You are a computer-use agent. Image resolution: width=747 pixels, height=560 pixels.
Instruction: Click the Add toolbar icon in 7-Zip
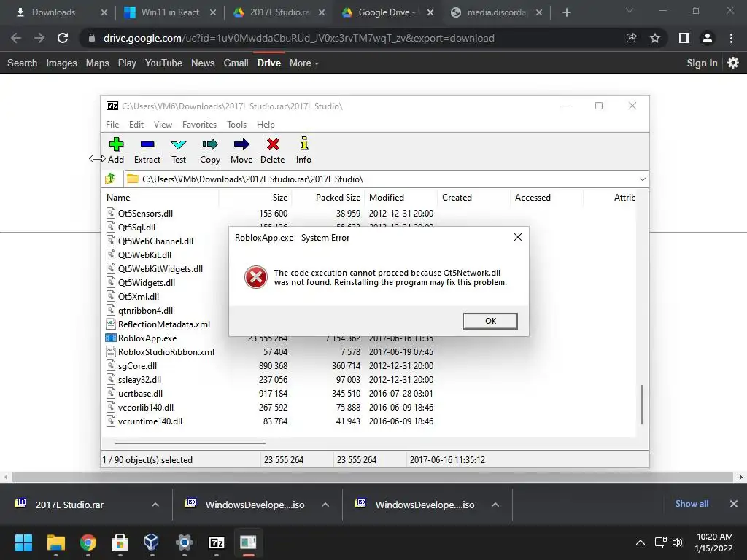[x=116, y=144]
